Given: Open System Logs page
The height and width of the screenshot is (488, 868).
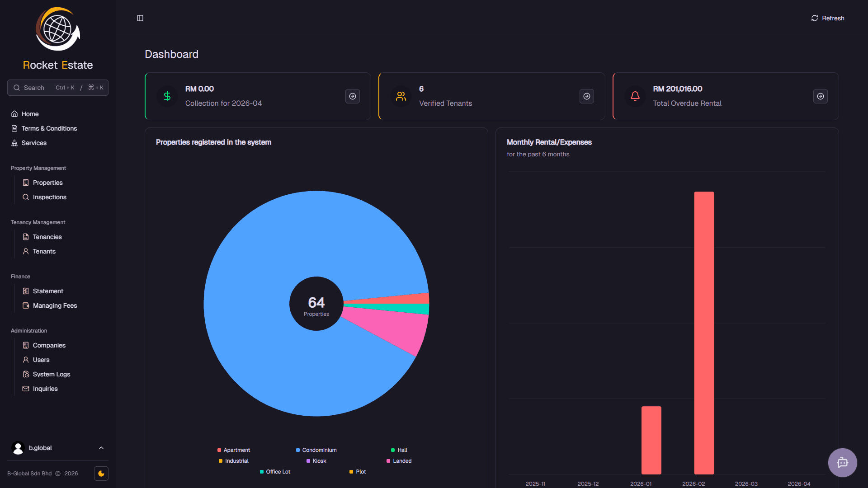Looking at the screenshot, I should pyautogui.click(x=51, y=374).
